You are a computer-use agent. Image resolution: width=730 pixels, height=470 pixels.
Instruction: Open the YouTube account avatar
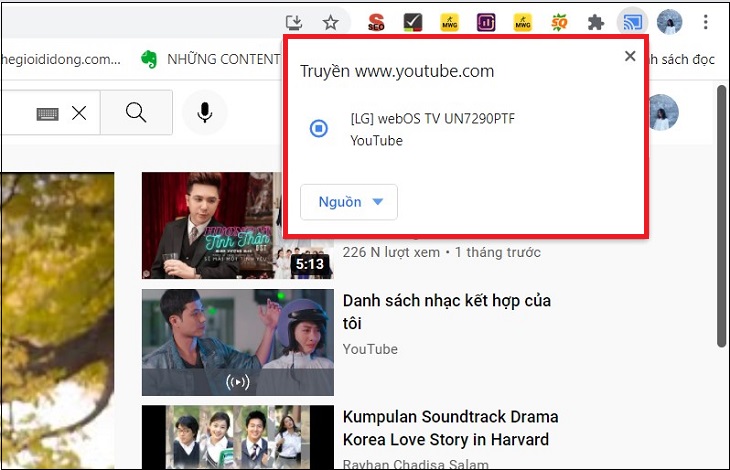[x=663, y=113]
